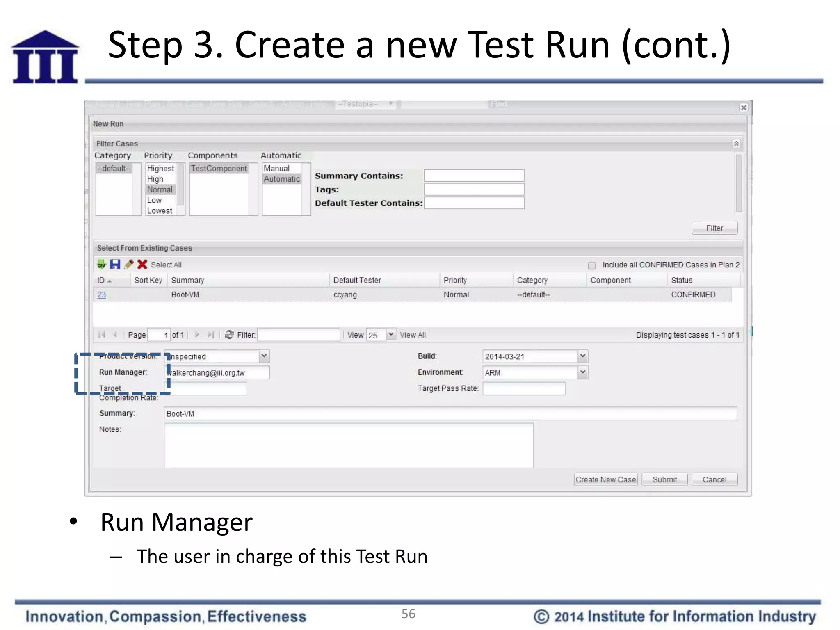Click the paging Filter input field
Screen dimensions: 840x630
299,335
